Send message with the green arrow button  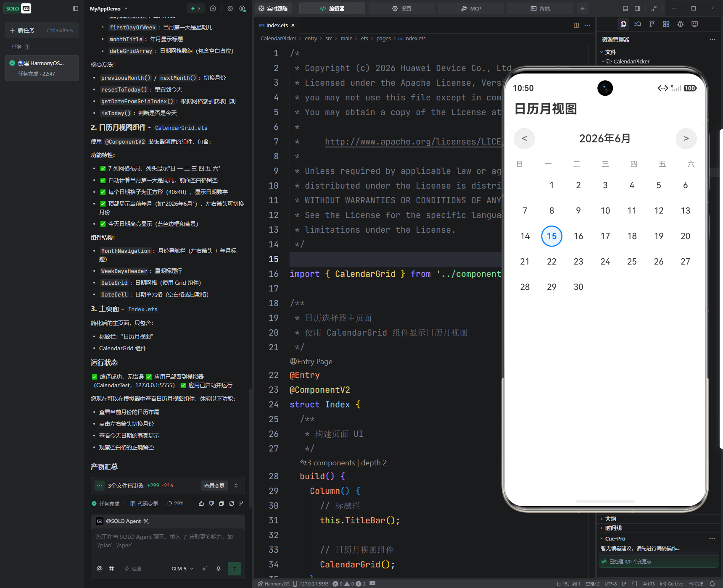click(x=235, y=569)
